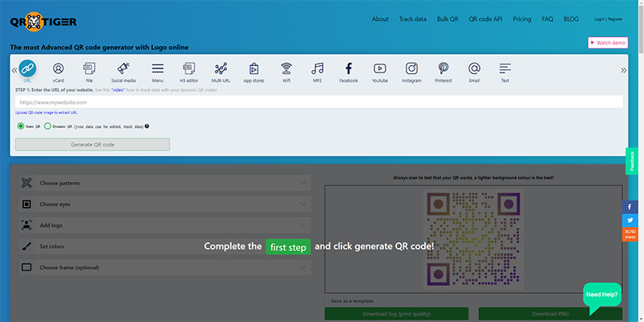This screenshot has height=322, width=644.
Task: Share via the Facebook side button
Action: tap(630, 207)
